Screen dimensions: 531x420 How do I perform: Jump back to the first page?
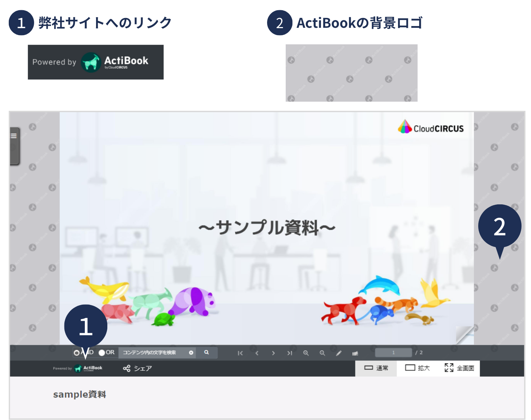coord(240,353)
